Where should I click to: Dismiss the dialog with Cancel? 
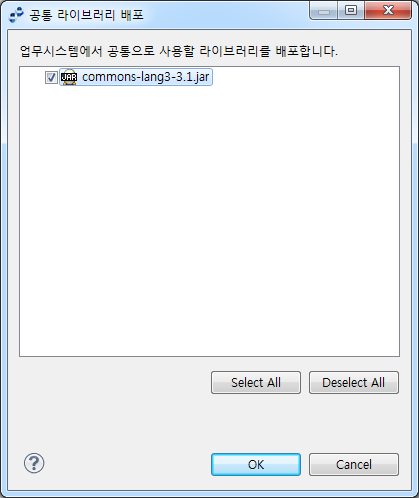click(x=354, y=464)
